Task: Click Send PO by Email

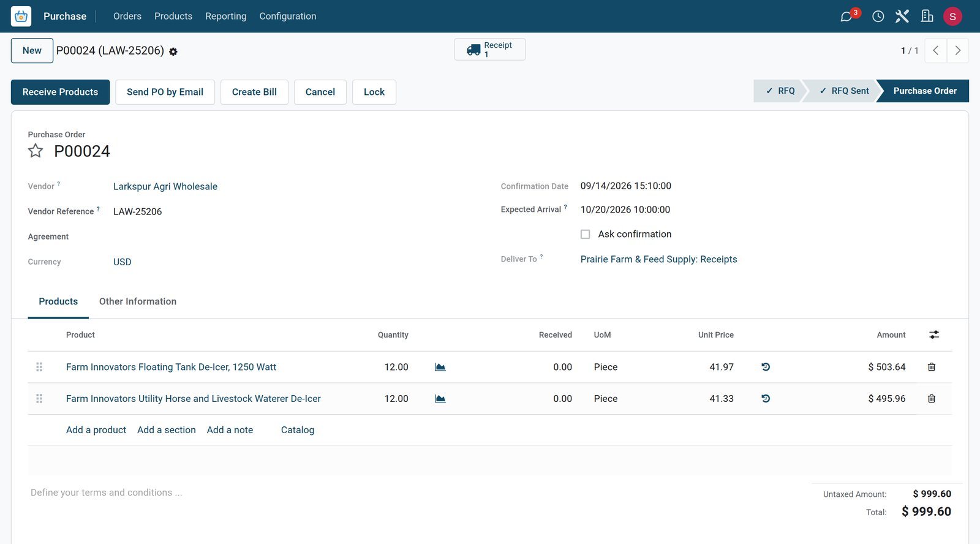Action: (x=165, y=92)
